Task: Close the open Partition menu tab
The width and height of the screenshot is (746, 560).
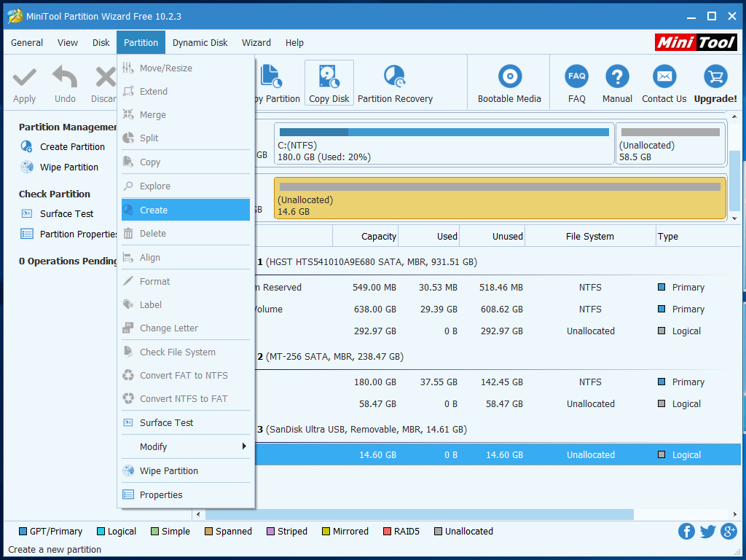Action: click(x=141, y=43)
